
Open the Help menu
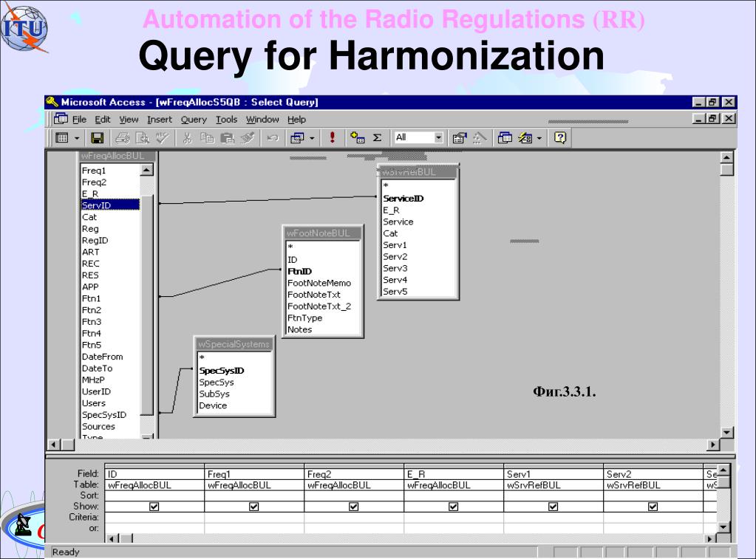tap(296, 120)
